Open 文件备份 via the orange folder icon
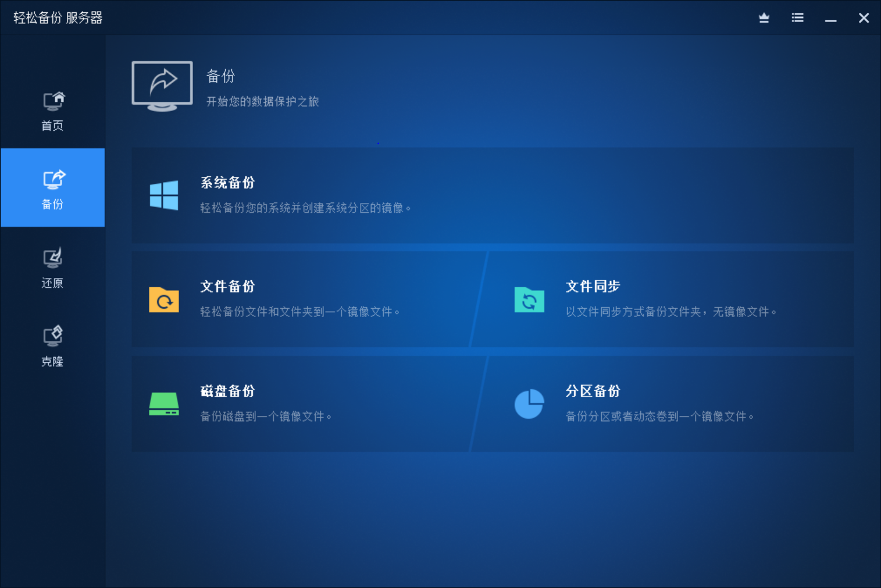The image size is (881, 588). 163,300
